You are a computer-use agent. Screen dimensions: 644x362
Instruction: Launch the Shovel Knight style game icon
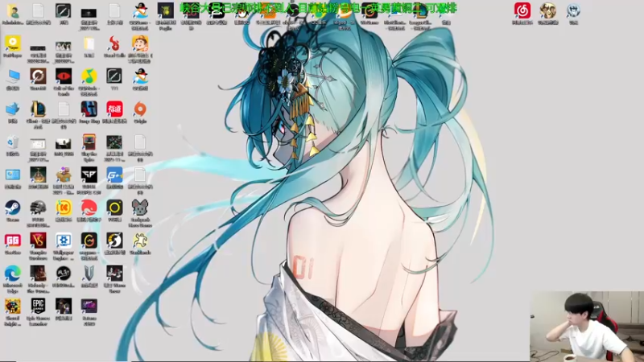pos(13,306)
